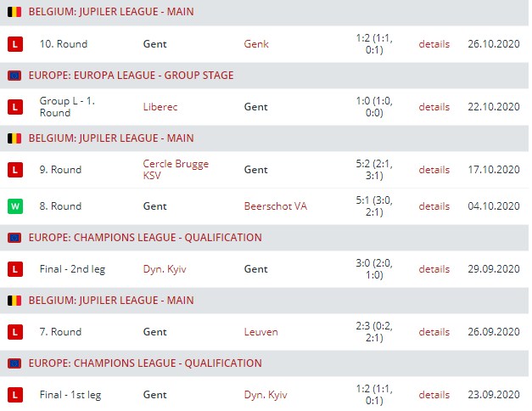Click the Beerschot VA team name

pyautogui.click(x=275, y=206)
